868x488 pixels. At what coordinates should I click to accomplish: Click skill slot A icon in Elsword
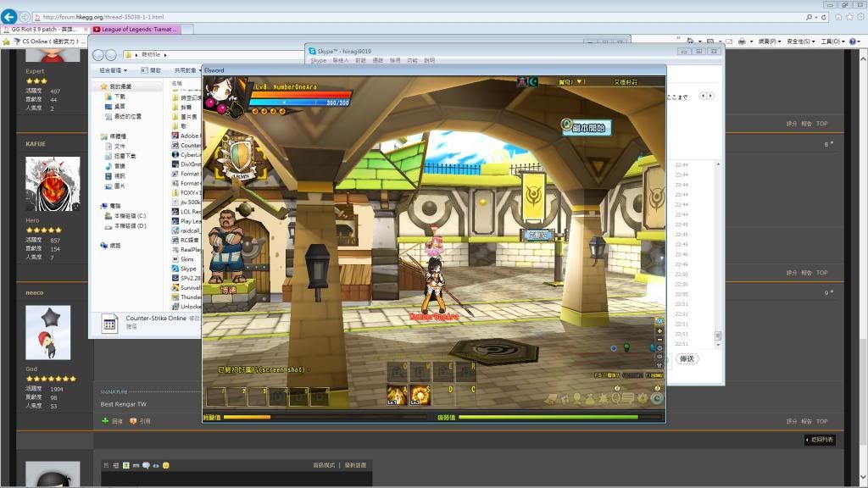click(397, 395)
